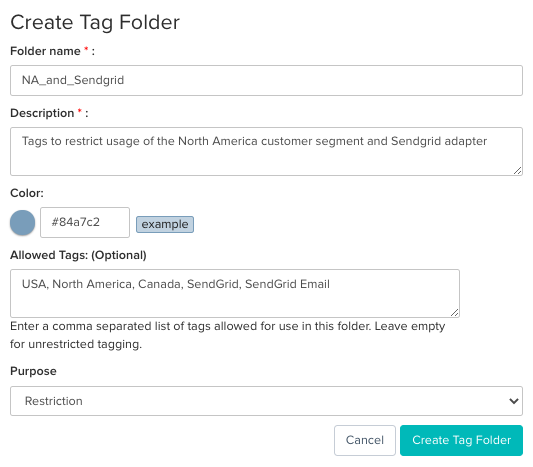Click the 'example' tag preview badge
The height and width of the screenshot is (467, 533).
165,224
